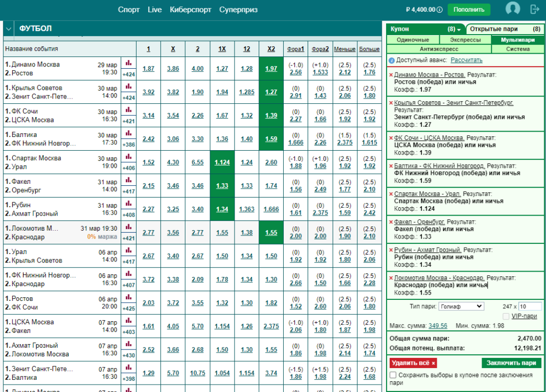Deselect 1X odds 1.33 for Факел – Оренбург

222,186
